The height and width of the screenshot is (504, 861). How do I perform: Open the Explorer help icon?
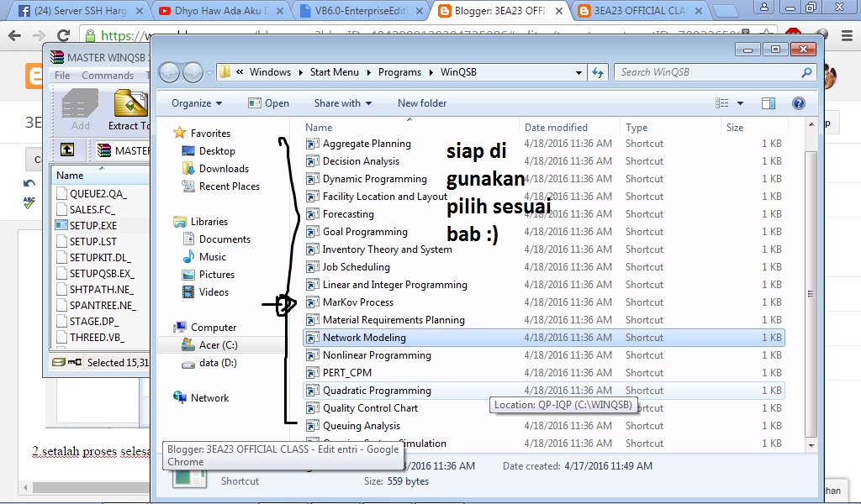click(799, 103)
